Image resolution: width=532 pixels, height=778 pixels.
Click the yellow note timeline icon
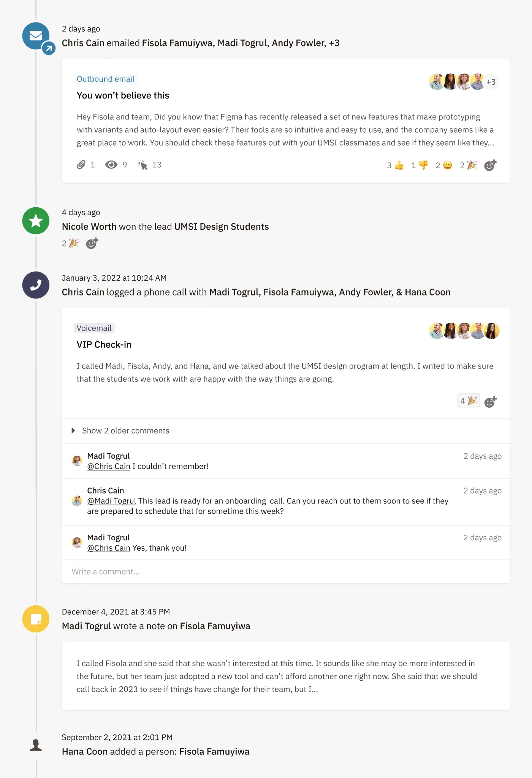[x=36, y=619]
